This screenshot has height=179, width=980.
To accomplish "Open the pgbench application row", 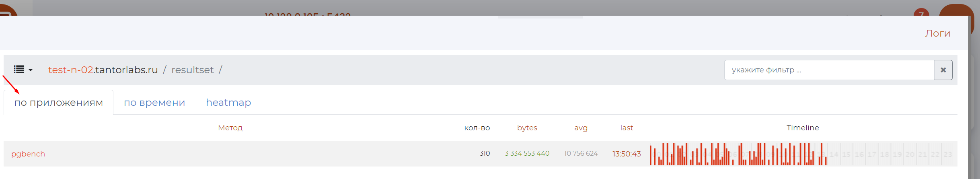I will click(28, 154).
